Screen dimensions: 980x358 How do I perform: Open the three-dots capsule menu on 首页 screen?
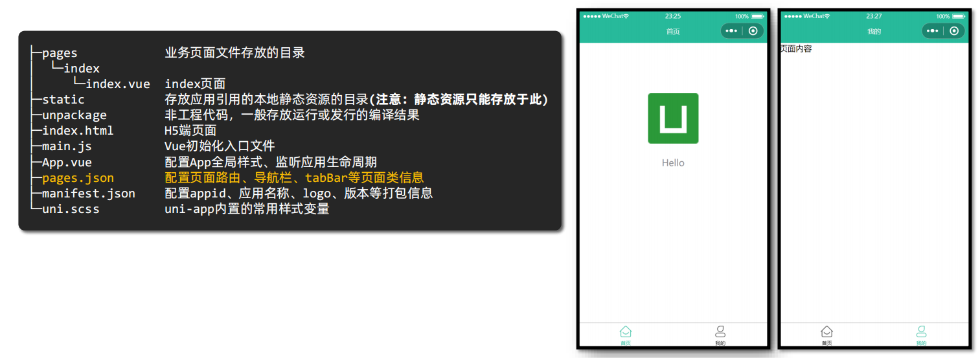click(731, 30)
